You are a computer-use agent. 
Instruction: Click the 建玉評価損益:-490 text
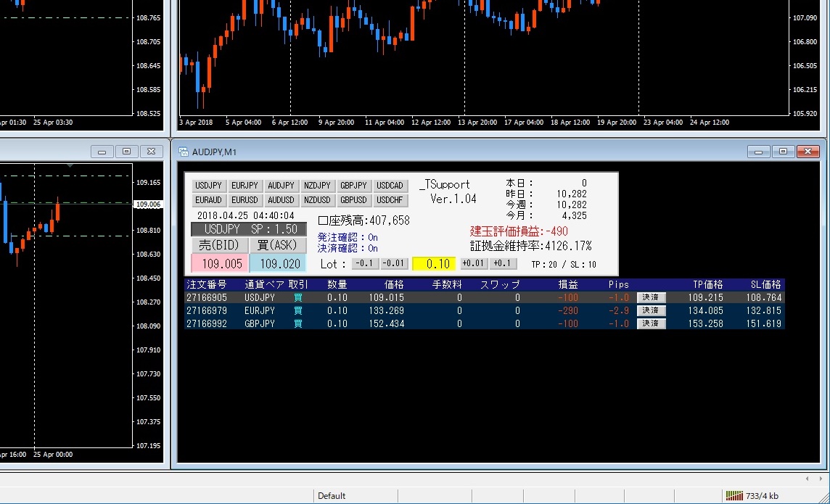(519, 231)
